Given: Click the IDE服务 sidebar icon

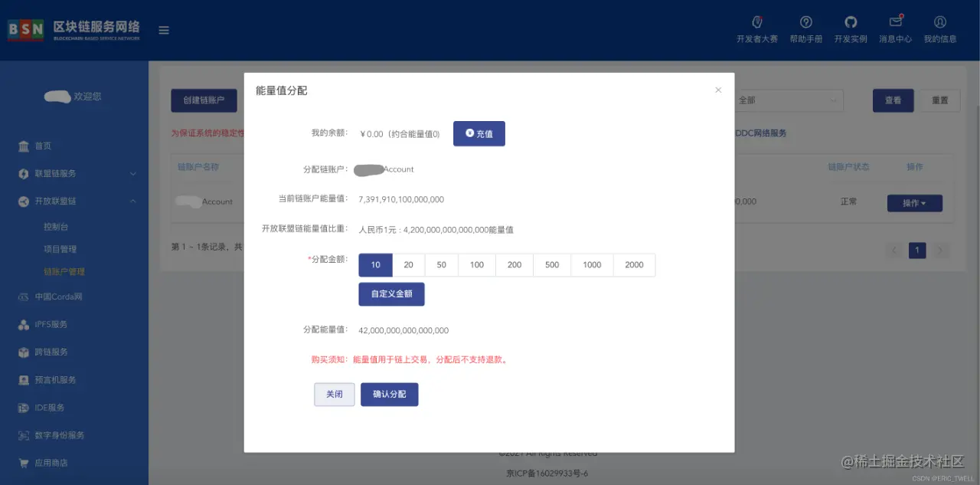Looking at the screenshot, I should (x=24, y=408).
